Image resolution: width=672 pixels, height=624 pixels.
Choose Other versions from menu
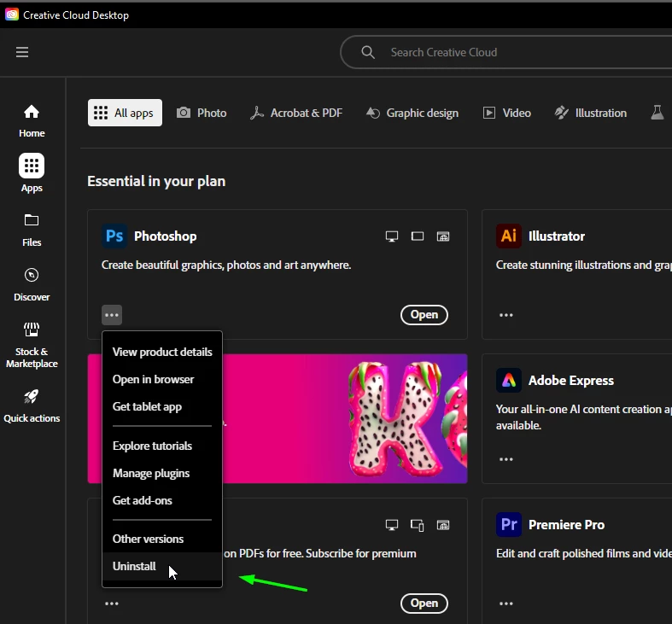162,539
